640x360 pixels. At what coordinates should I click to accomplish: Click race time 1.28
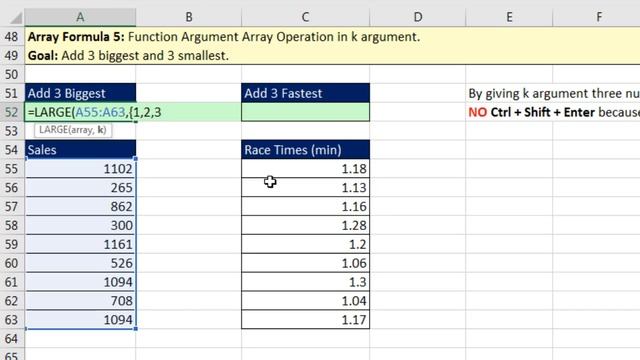click(305, 225)
